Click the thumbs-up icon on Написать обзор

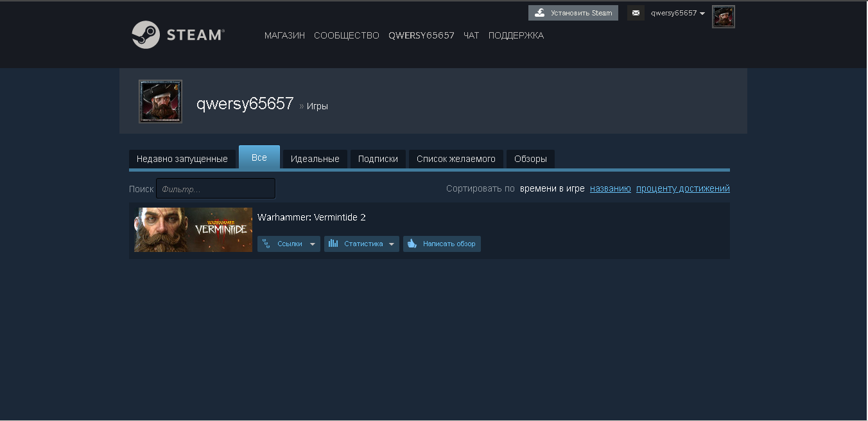coord(412,244)
